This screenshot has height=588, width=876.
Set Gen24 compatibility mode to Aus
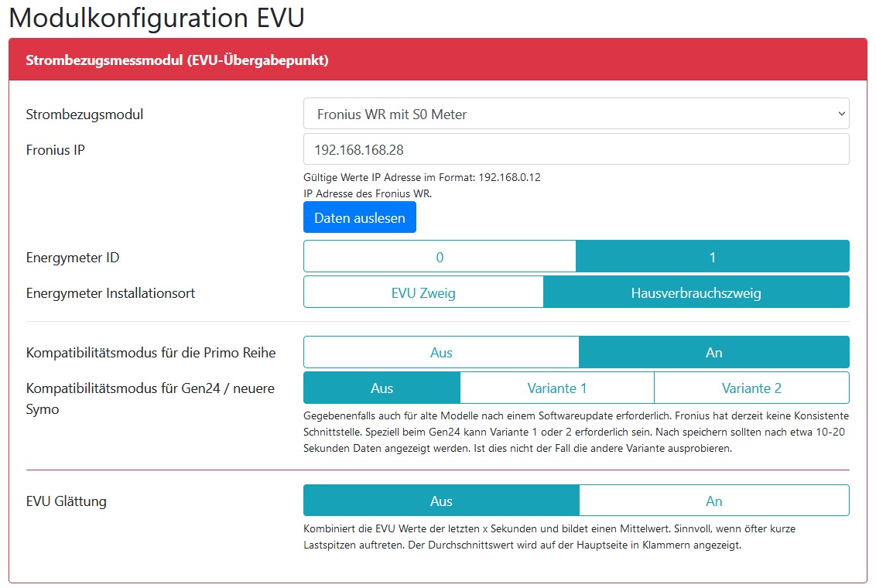382,388
